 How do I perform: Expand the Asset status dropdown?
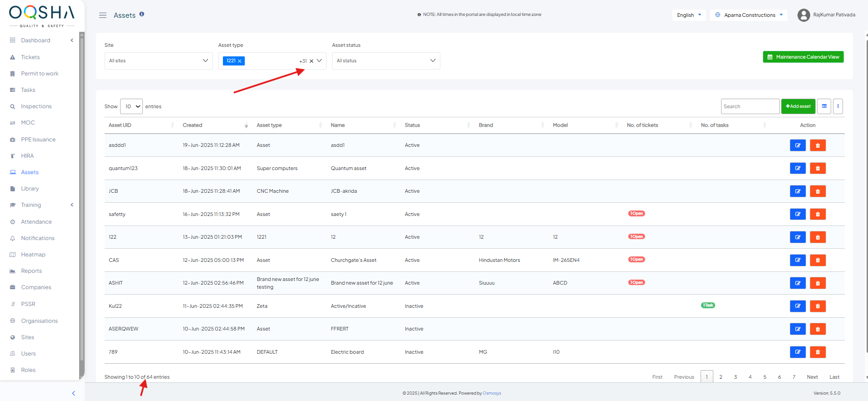point(386,61)
